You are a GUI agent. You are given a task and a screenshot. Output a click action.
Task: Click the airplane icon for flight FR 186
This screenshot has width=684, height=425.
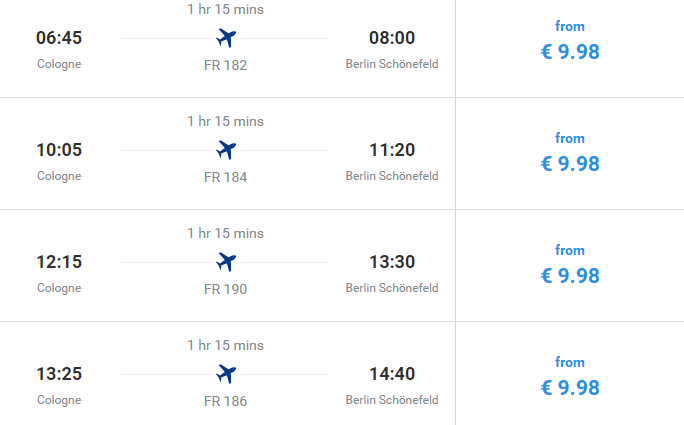[226, 374]
